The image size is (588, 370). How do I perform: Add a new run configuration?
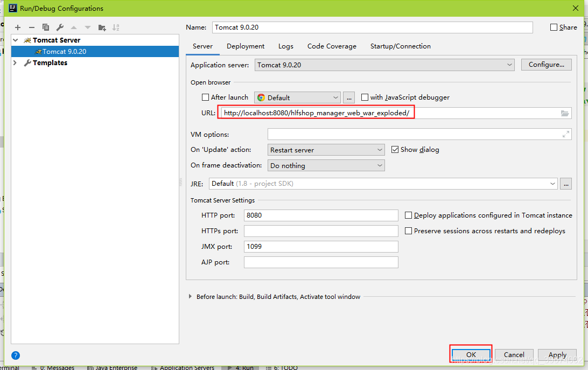pyautogui.click(x=18, y=27)
